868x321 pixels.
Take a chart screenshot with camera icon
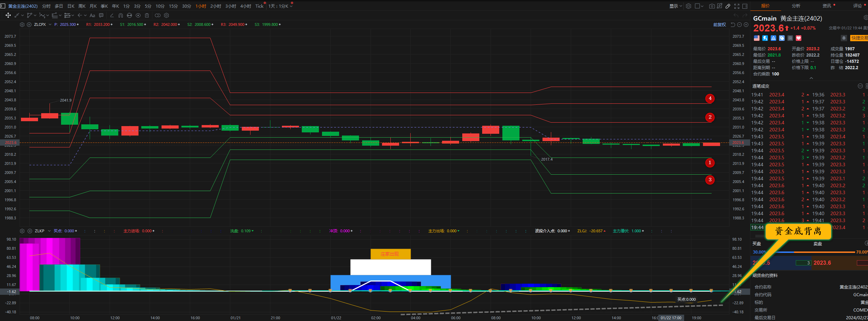712,6
